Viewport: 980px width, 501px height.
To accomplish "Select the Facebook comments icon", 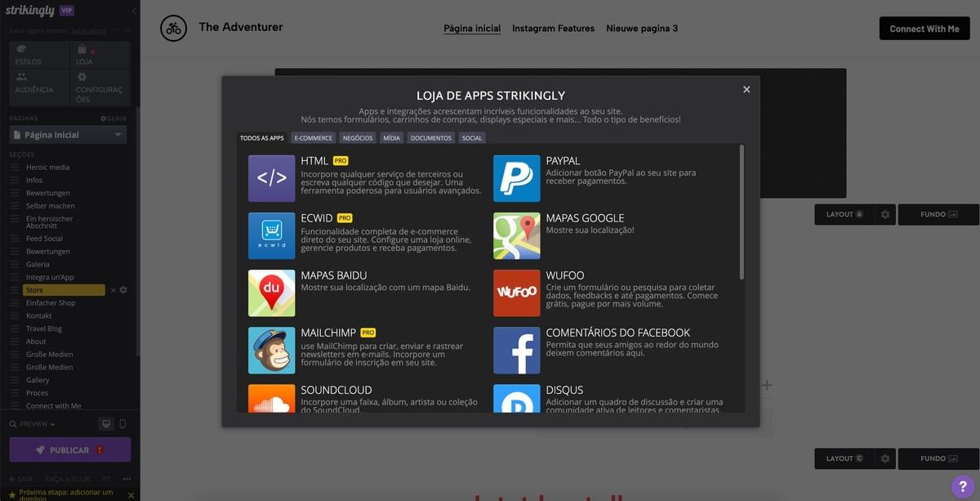I will click(x=516, y=350).
